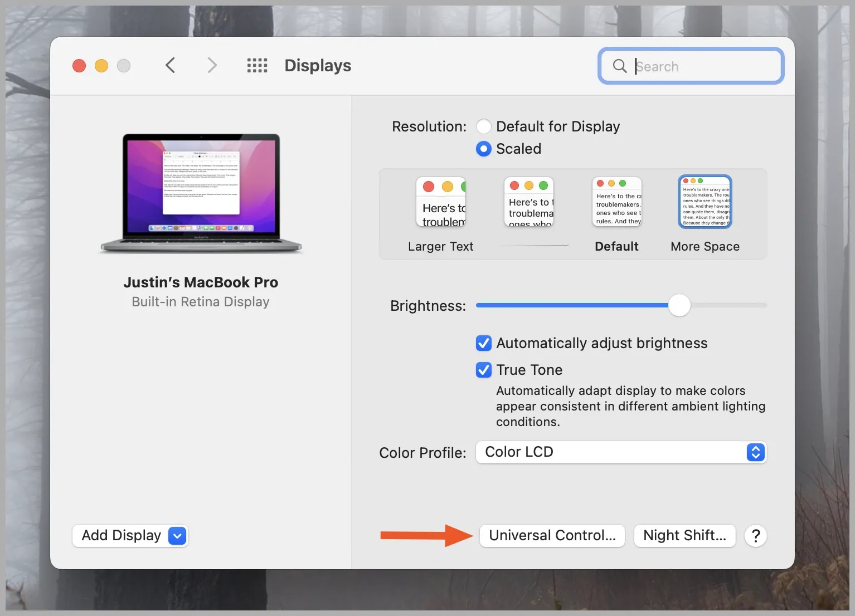Select Default for Display resolution
This screenshot has height=616, width=855.
point(484,126)
